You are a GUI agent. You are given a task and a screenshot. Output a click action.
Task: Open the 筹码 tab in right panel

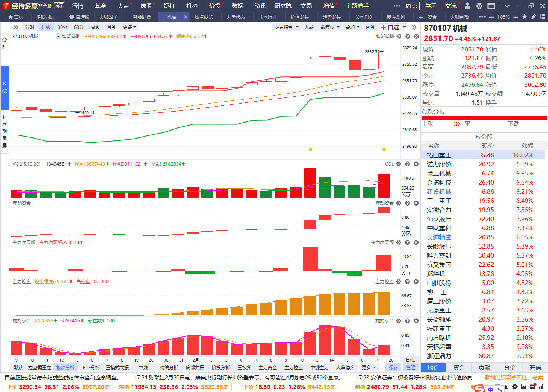pos(535,367)
